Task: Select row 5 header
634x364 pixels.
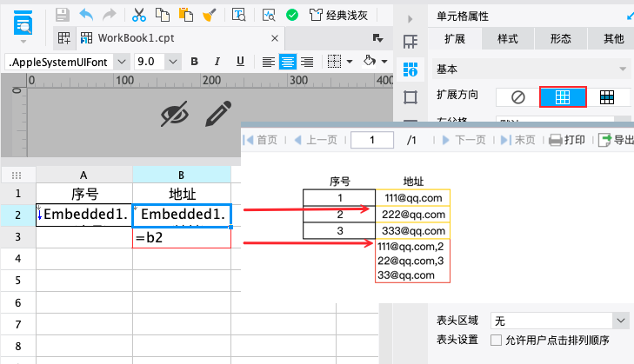Action: point(18,281)
